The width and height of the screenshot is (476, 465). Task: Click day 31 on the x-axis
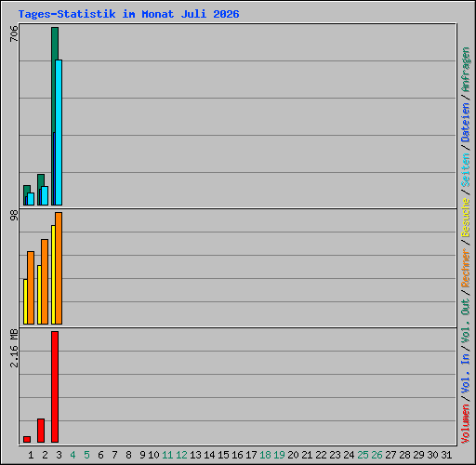446,455
